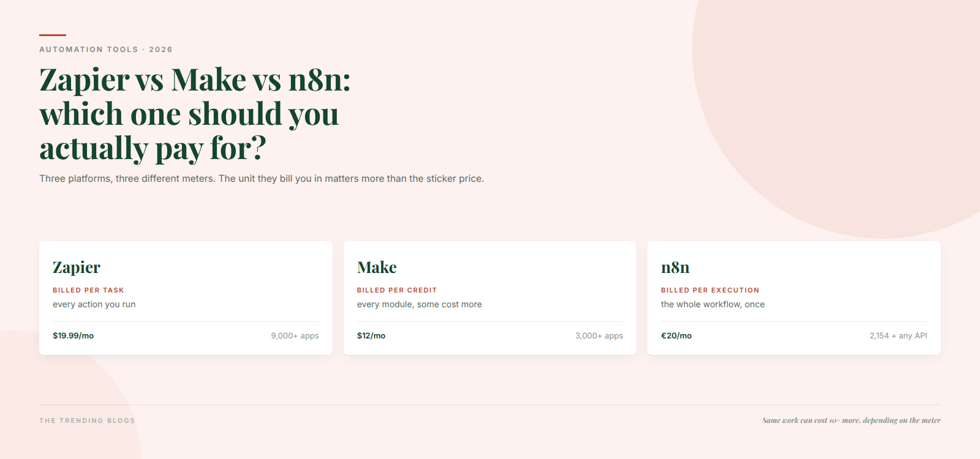Click the $19.99/mo price
Image resolution: width=980 pixels, height=459 pixels.
(x=73, y=336)
